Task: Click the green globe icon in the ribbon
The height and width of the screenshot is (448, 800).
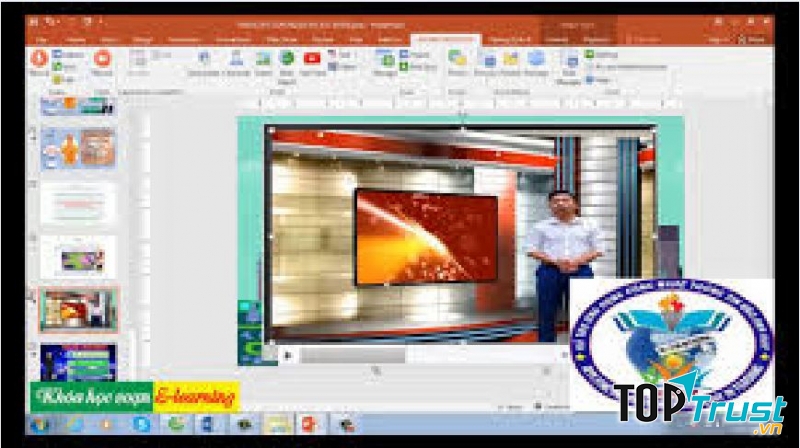Action: pyautogui.click(x=287, y=58)
